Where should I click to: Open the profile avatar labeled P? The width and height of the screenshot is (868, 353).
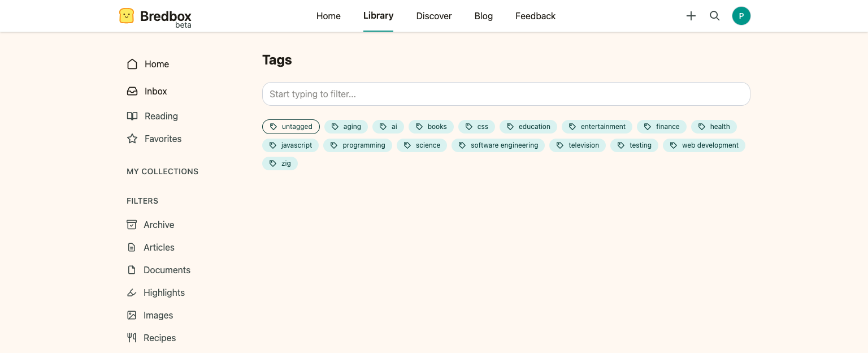click(741, 16)
